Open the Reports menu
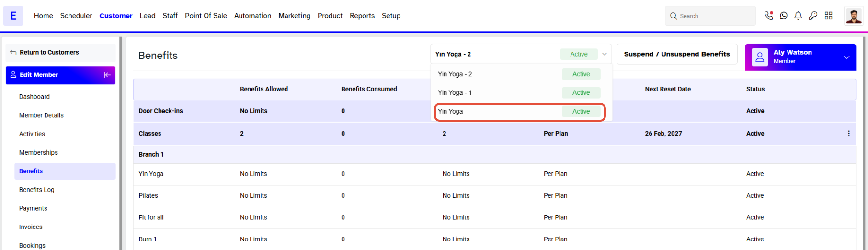The height and width of the screenshot is (250, 868). [x=362, y=16]
